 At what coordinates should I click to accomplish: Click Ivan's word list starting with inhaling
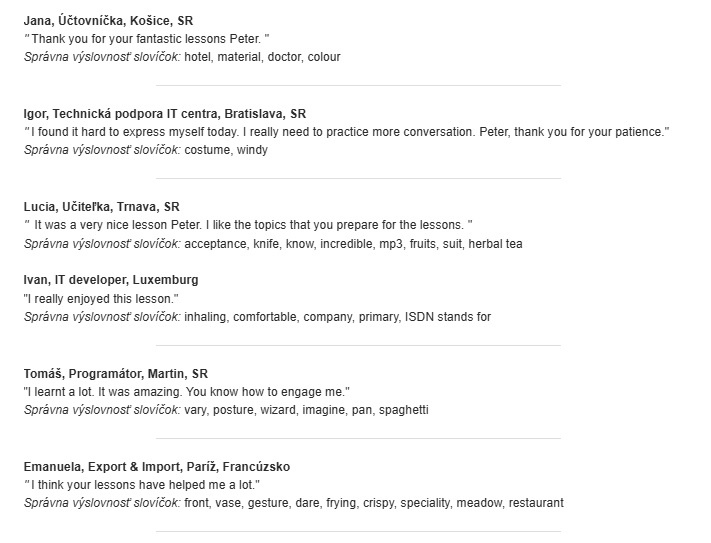[337, 317]
